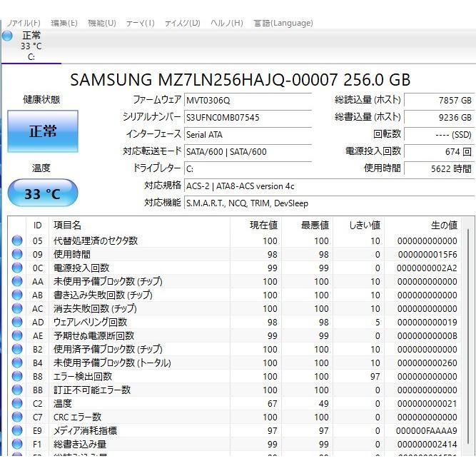Click the status orb for attribute AA
Viewport: 476px width, 476px height.
tap(17, 281)
